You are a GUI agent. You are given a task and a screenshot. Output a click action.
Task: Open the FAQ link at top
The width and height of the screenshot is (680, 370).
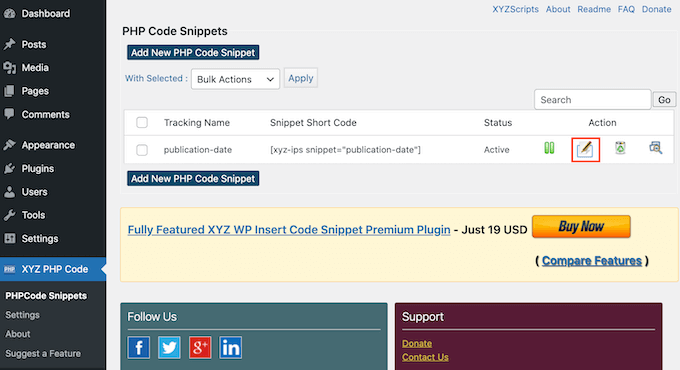(626, 9)
